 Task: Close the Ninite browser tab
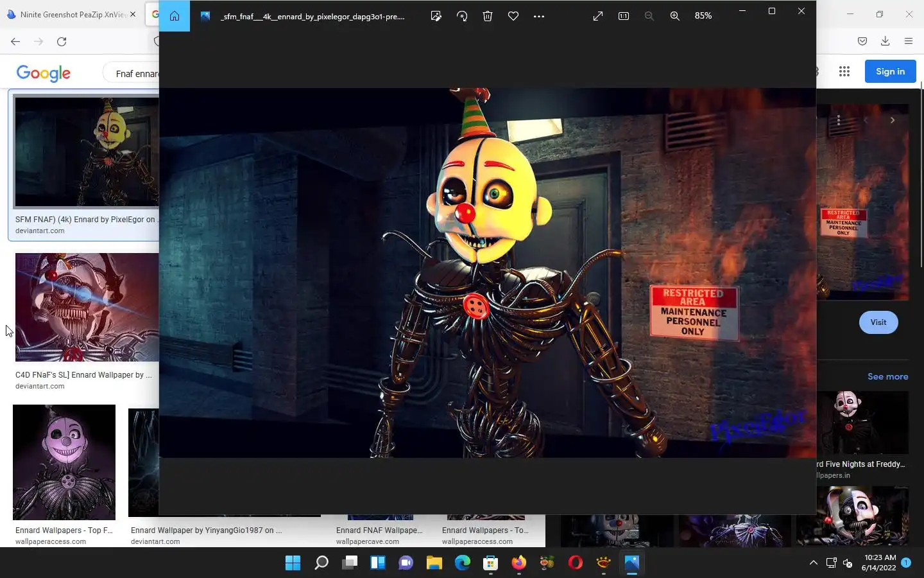coord(133,14)
